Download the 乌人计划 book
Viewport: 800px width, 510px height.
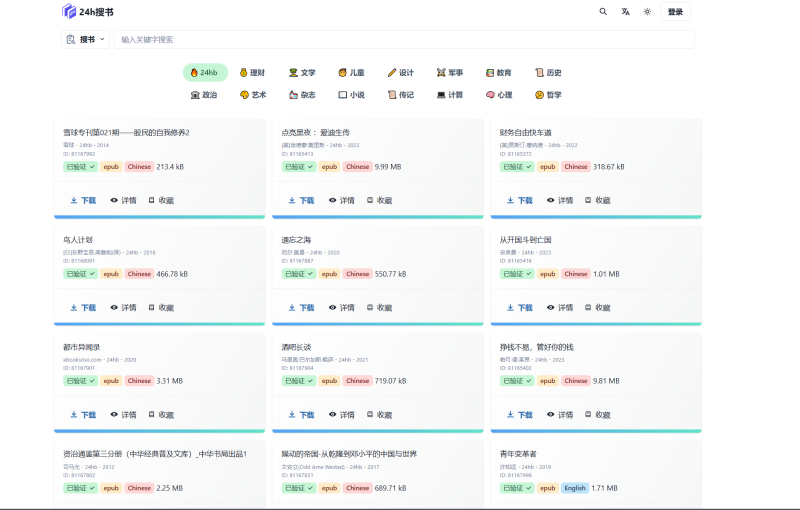click(83, 308)
